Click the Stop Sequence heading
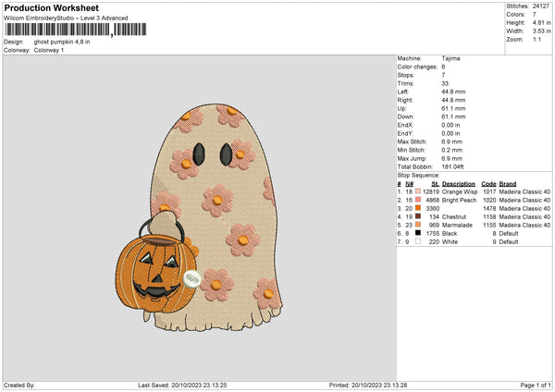This screenshot has height=392, width=555. click(x=418, y=175)
